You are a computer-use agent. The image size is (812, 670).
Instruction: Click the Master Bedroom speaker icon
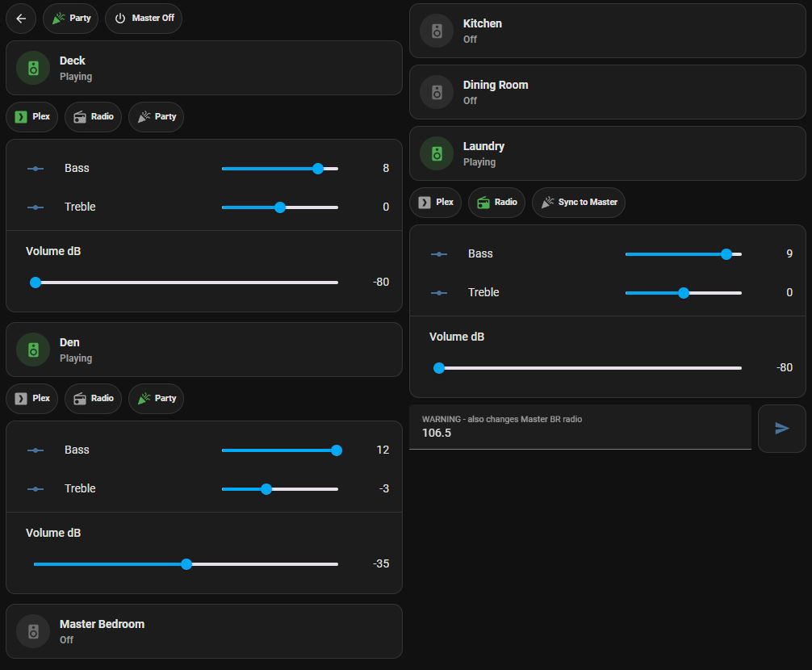click(33, 632)
